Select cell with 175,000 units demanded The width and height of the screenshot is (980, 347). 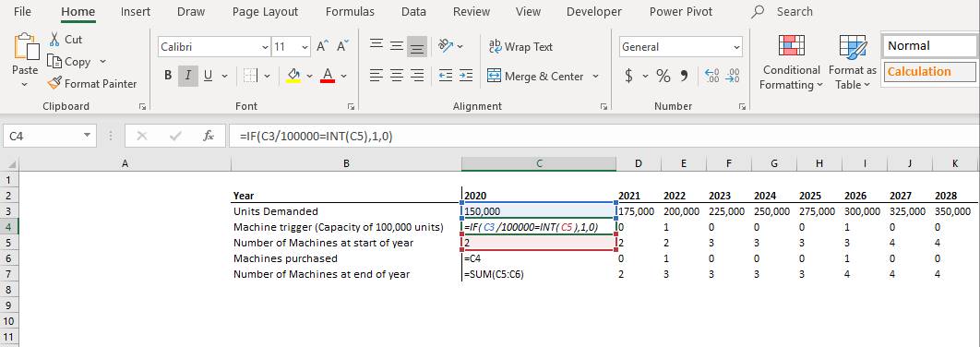639,211
